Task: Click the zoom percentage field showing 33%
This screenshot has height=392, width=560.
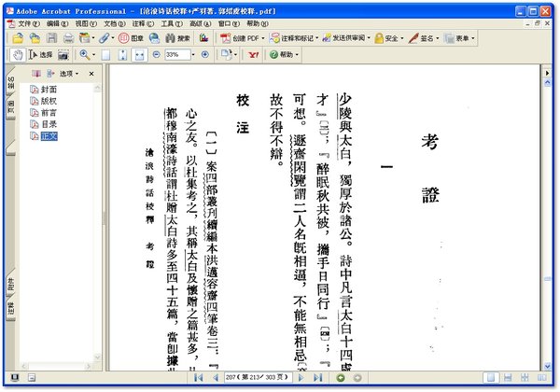Action: (177, 55)
